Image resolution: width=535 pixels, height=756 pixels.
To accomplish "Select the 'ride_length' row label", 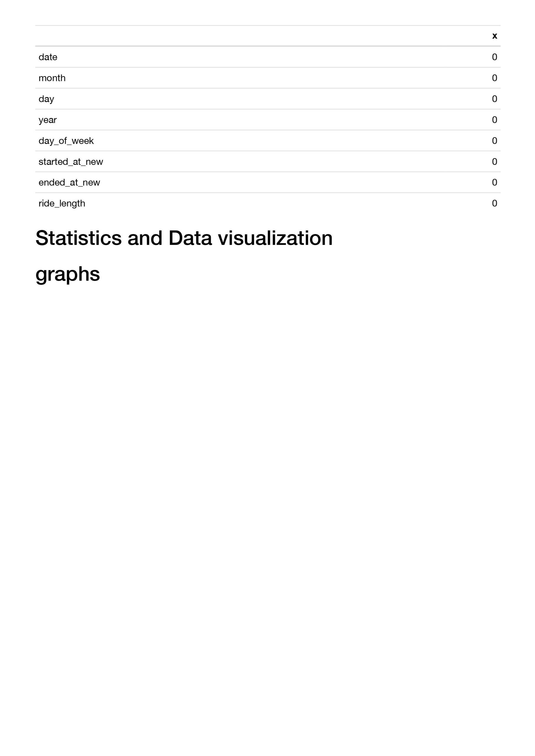I will [x=62, y=203].
